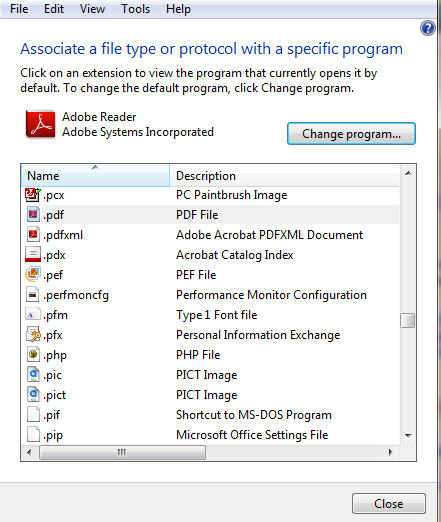Select the .pip extension name
Image resolution: width=441 pixels, height=522 pixels.
[53, 435]
